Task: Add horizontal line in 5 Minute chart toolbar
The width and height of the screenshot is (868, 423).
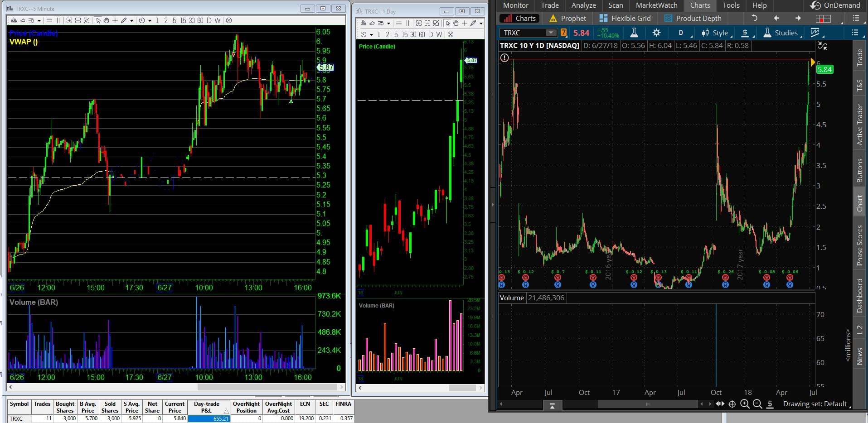Action: pos(49,20)
